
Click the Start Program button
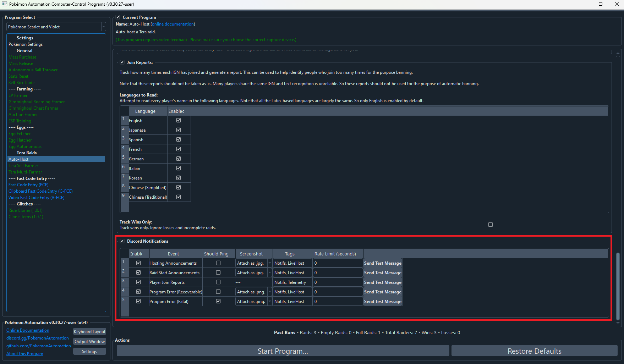click(283, 351)
